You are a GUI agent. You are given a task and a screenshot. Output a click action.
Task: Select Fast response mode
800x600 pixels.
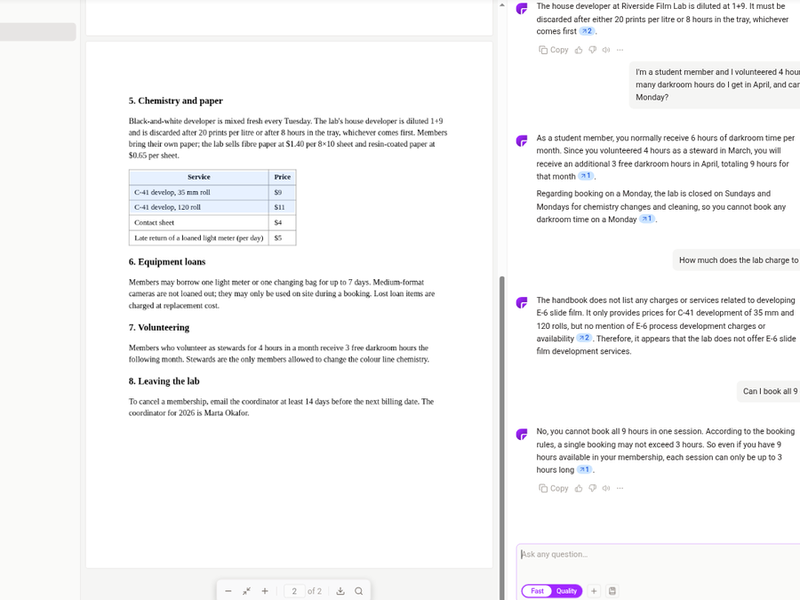coord(537,591)
